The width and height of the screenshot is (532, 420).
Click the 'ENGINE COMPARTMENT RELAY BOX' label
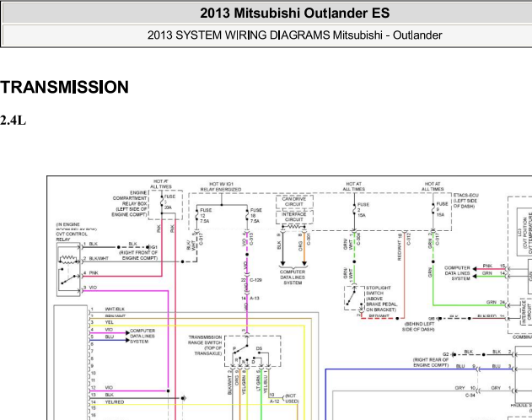[x=130, y=203]
